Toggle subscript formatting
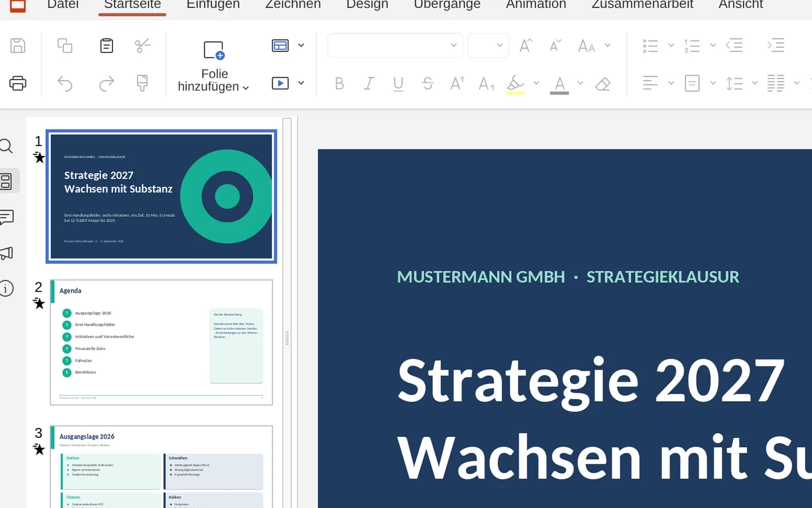This screenshot has width=812, height=508. click(486, 83)
